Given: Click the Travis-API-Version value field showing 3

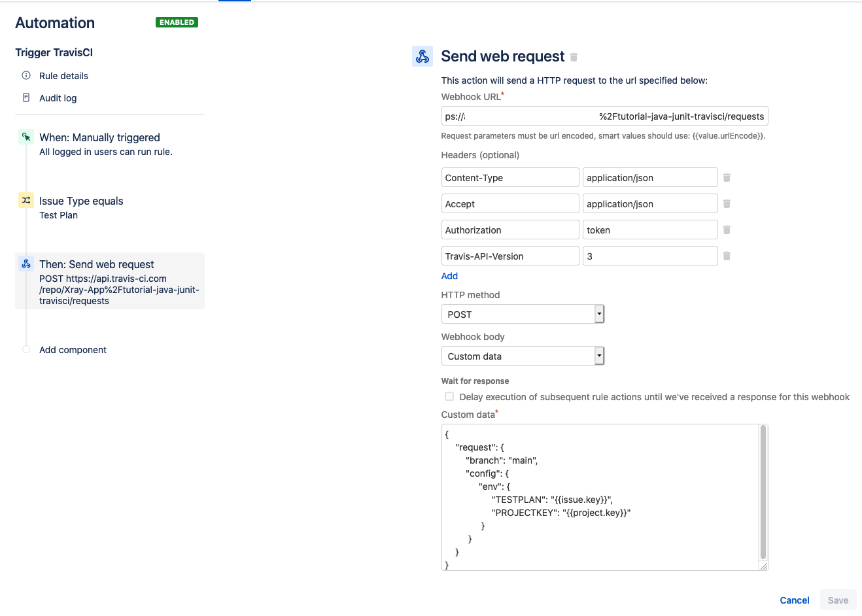Looking at the screenshot, I should click(x=650, y=256).
